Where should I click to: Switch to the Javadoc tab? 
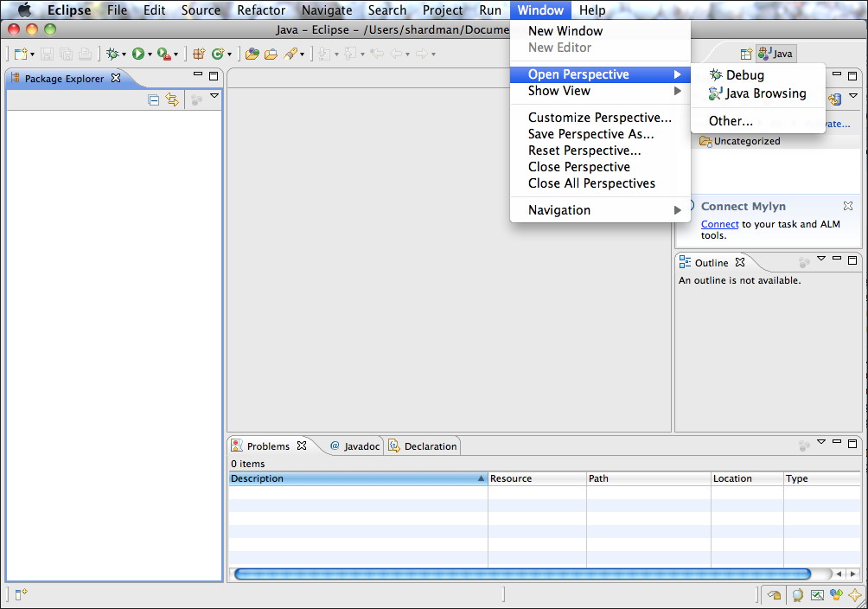click(354, 446)
